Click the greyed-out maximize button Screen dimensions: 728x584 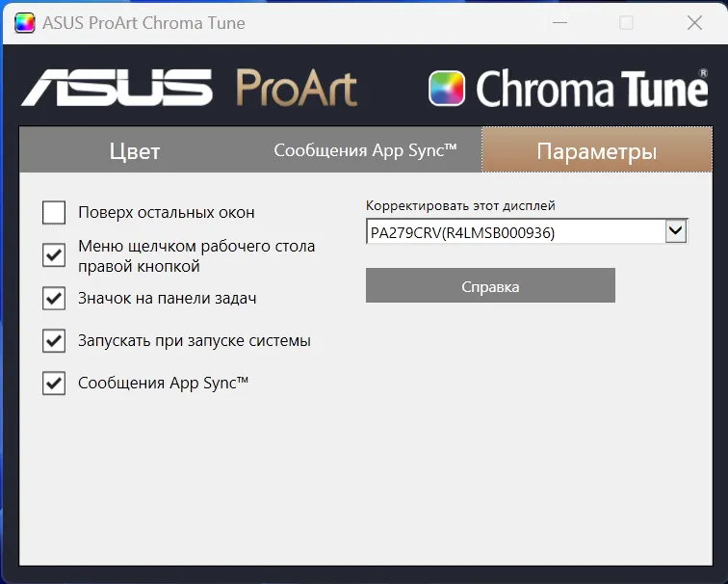pos(627,23)
